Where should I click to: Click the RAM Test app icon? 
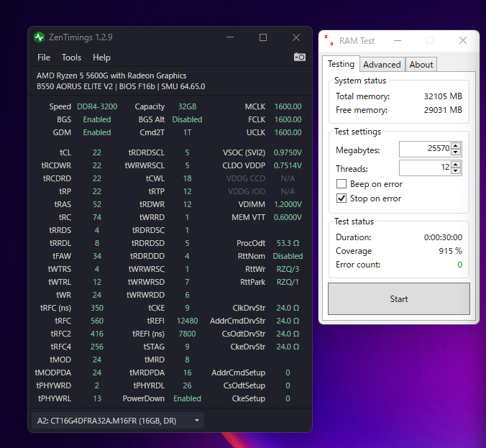point(329,40)
